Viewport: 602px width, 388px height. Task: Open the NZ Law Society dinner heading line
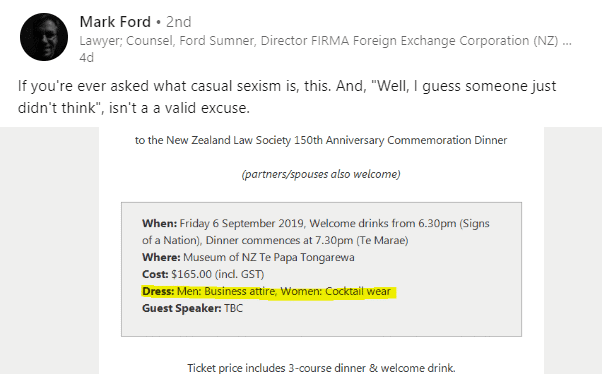[x=321, y=140]
